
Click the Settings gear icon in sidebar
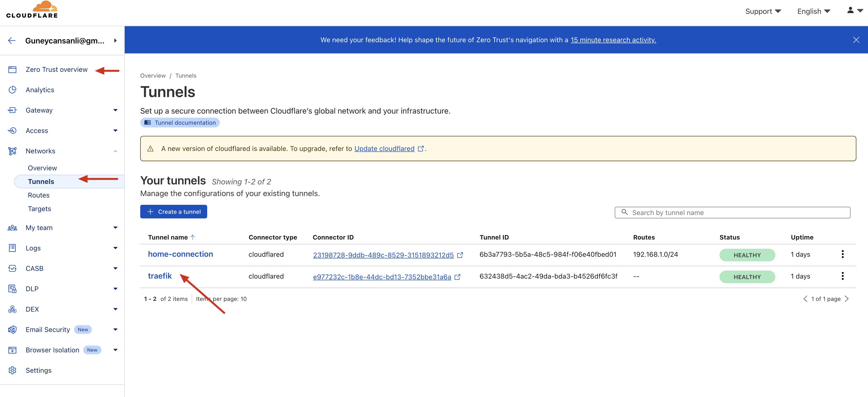point(12,370)
